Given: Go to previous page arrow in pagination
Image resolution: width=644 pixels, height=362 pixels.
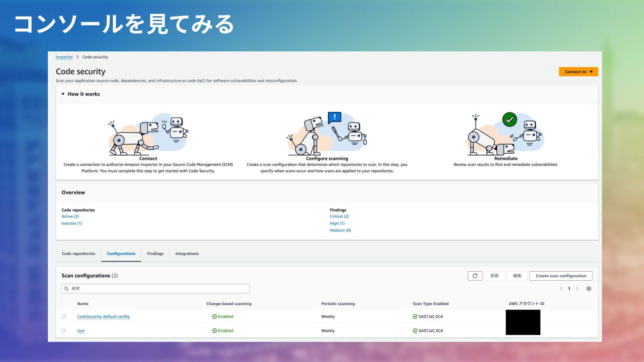Looking at the screenshot, I should coord(561,289).
